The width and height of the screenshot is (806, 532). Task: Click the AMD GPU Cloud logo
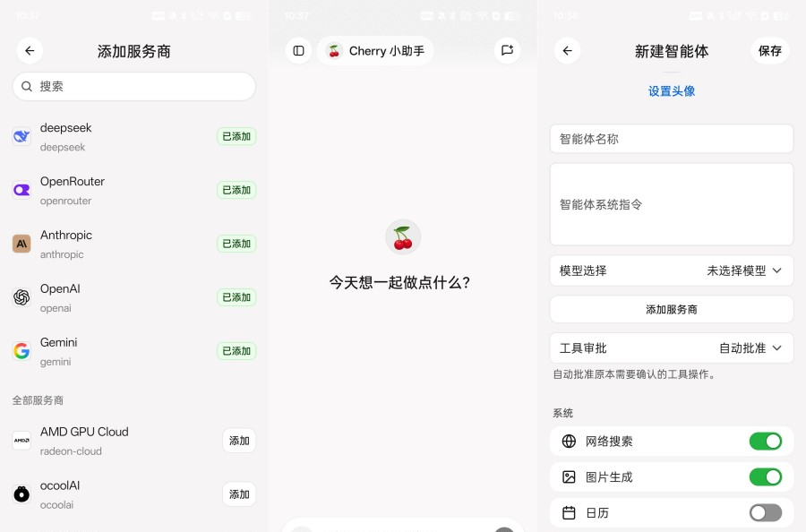(21, 441)
